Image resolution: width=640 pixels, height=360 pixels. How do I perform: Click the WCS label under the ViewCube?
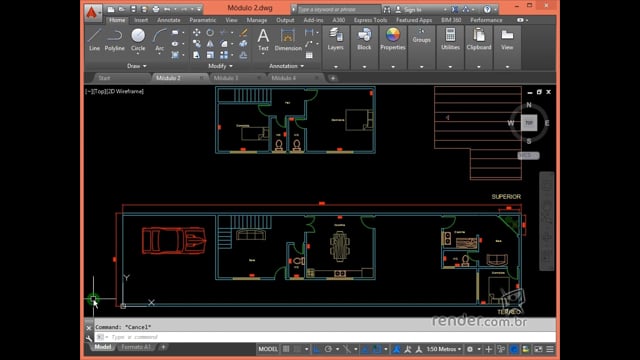[528, 156]
